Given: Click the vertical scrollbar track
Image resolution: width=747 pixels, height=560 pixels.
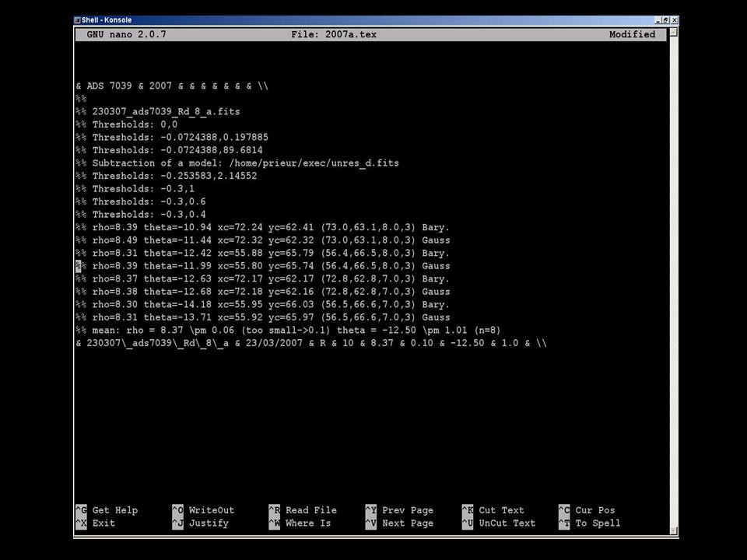Looking at the screenshot, I should point(673,280).
